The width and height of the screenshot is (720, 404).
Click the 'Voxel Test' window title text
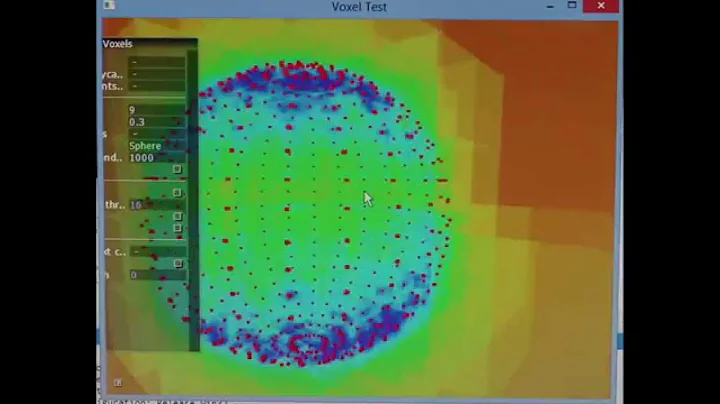tap(359, 6)
